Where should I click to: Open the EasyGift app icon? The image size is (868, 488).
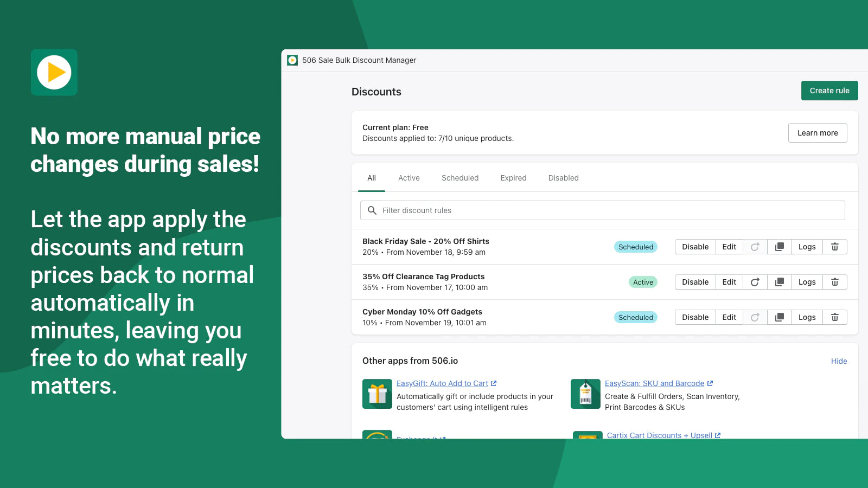[x=377, y=394]
